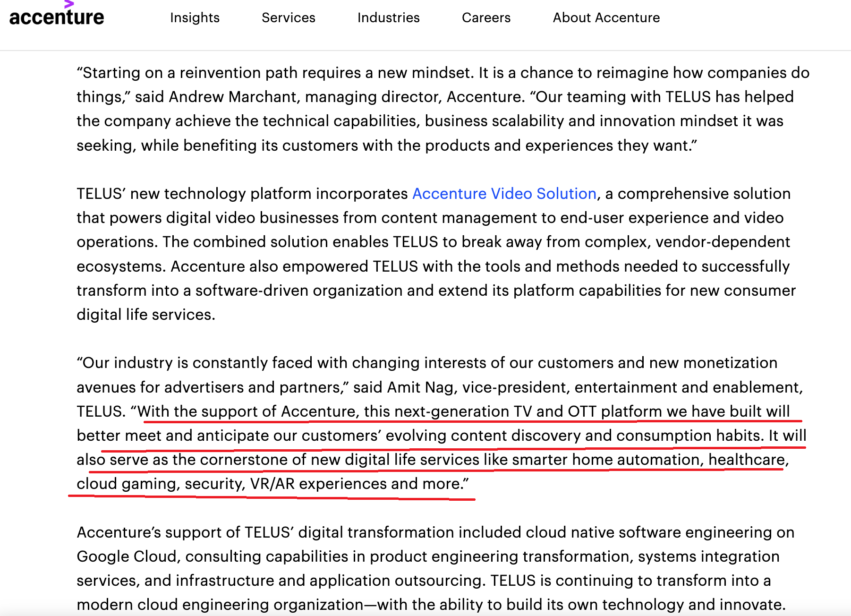Viewport: 851px width, 616px height.
Task: Click the purple arrow accent above the logo
Action: (69, 4)
